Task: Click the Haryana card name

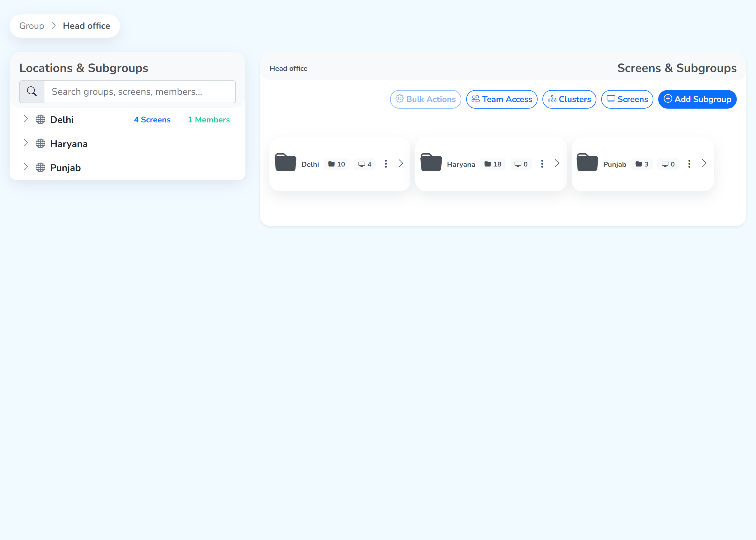Action: (461, 164)
